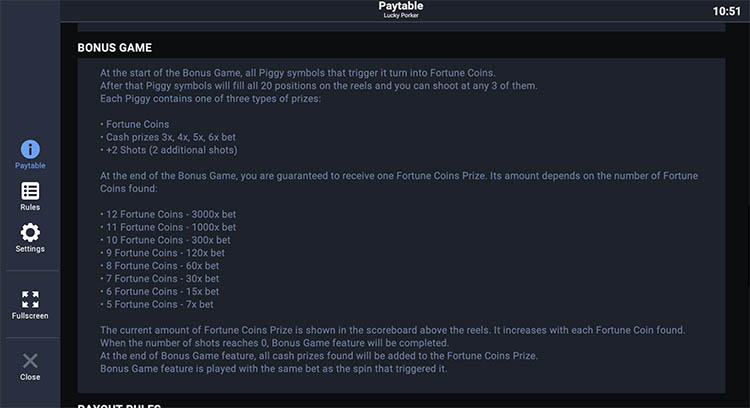Click the 8 Fortune Coins 60x bet line
Screen dimensions: 750x408
pyautogui.click(x=160, y=267)
